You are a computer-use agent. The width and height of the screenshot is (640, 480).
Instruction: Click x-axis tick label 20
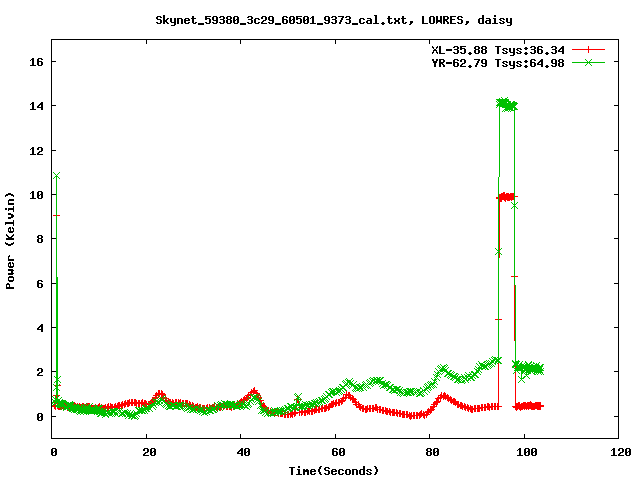tap(149, 452)
